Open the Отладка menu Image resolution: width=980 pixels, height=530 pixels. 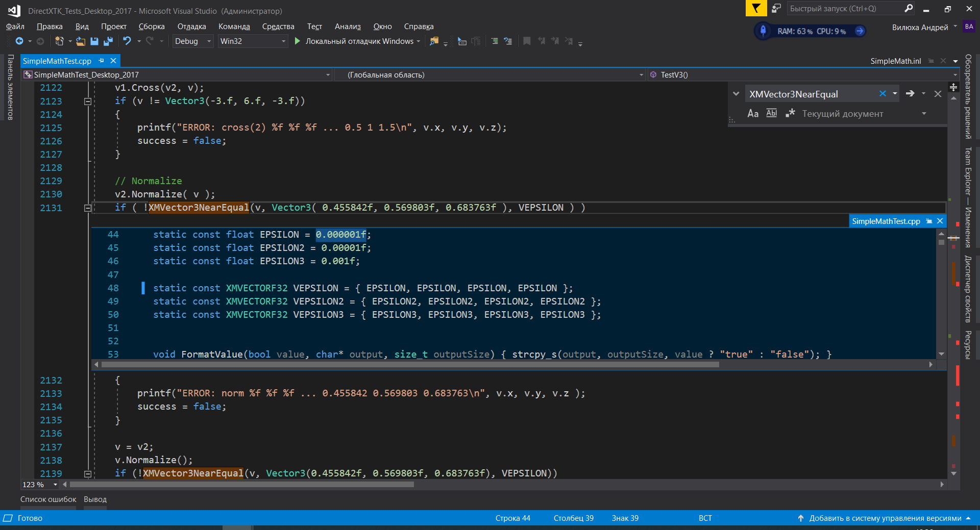pyautogui.click(x=191, y=26)
